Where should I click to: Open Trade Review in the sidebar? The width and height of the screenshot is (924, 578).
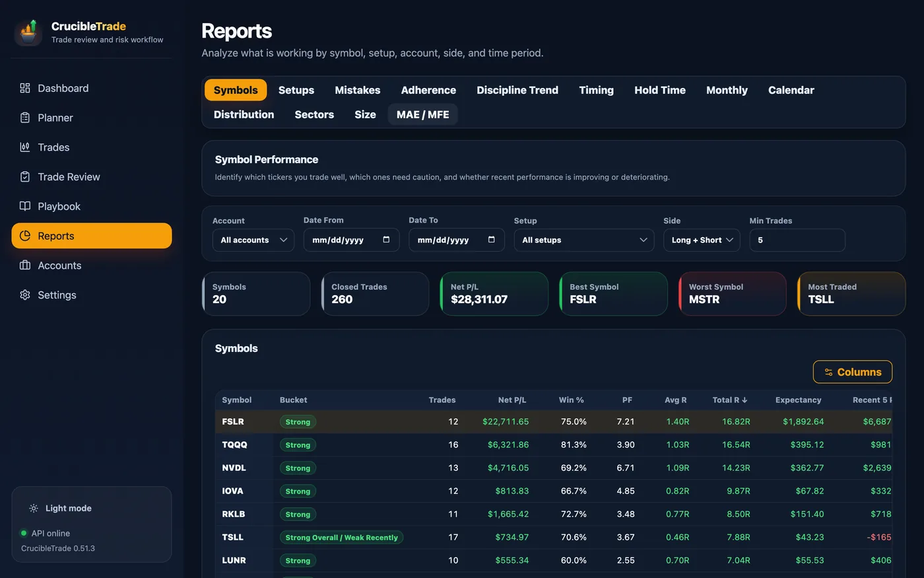pyautogui.click(x=92, y=176)
